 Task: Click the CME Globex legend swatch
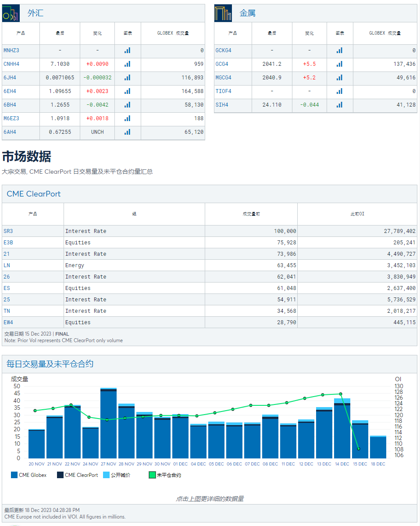point(14,475)
